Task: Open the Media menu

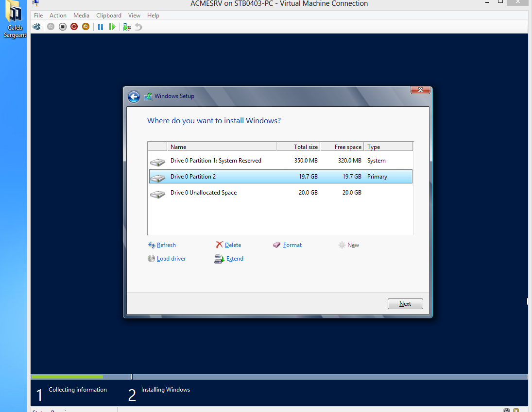Action: coord(82,16)
